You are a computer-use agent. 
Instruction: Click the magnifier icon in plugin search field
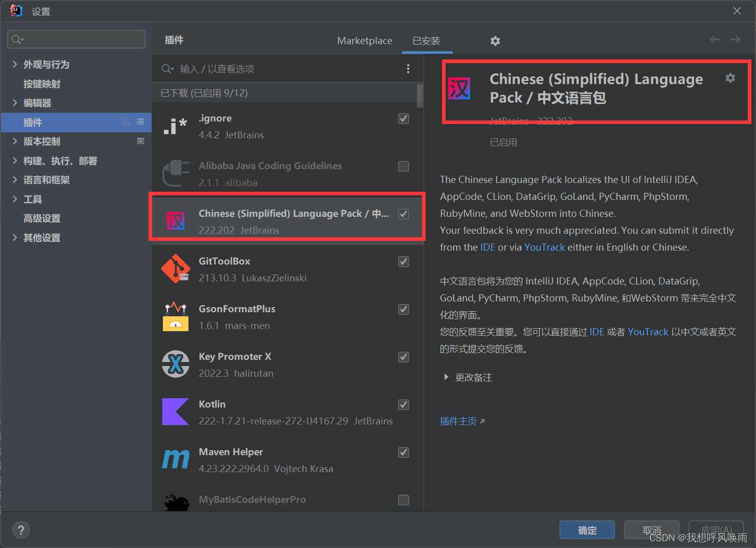pyautogui.click(x=167, y=69)
